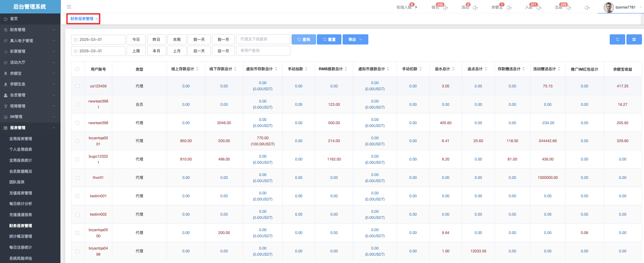
Task: Click the hamburger menu collapse icon
Action: click(69, 7)
